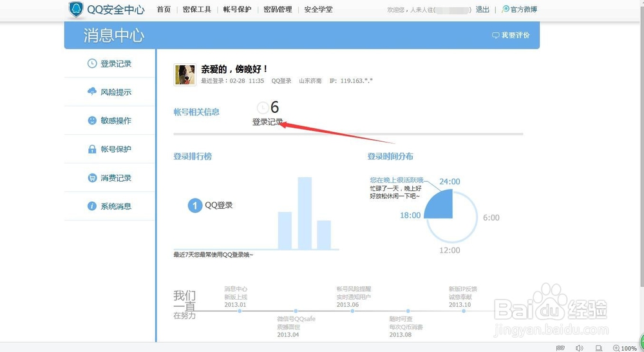This screenshot has height=352, width=644.
Task: Open the 首页 menu item
Action: 164,10
